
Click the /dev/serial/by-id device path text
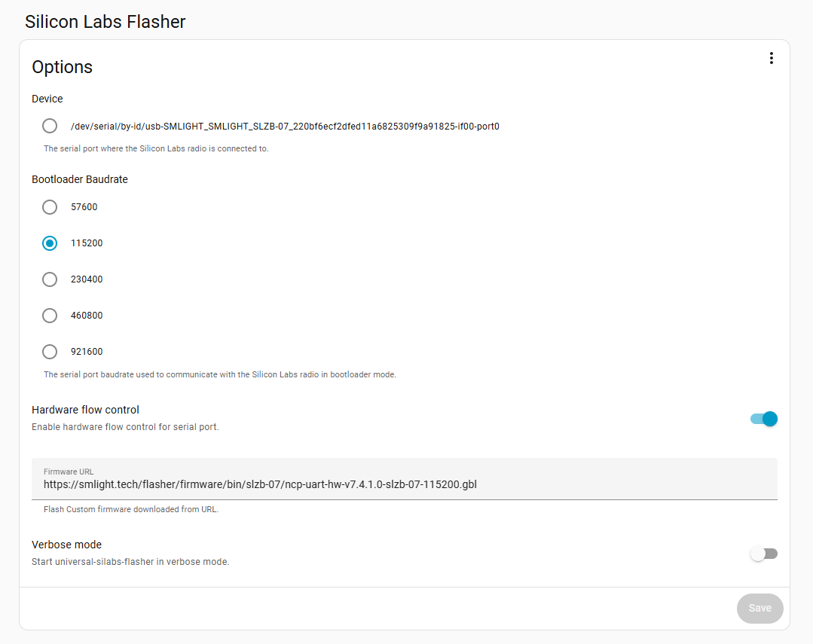pyautogui.click(x=285, y=127)
